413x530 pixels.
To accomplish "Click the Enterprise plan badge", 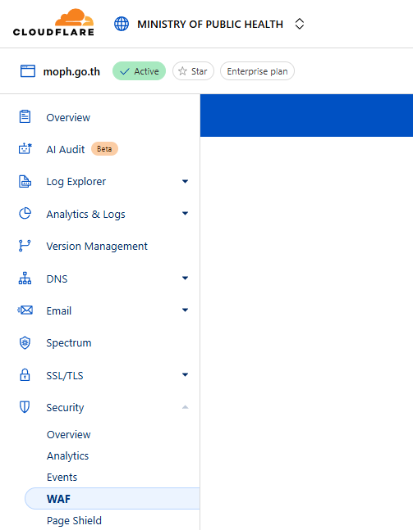I will (257, 71).
